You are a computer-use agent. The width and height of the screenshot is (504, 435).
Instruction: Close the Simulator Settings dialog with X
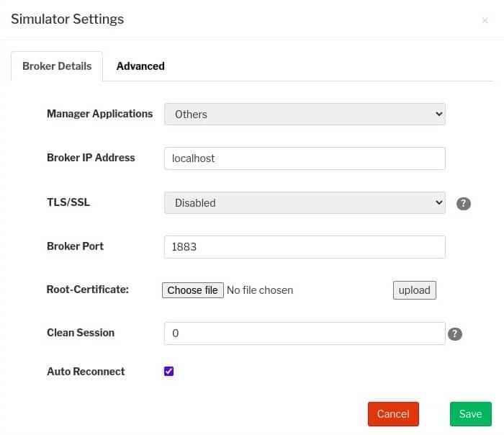(x=485, y=21)
